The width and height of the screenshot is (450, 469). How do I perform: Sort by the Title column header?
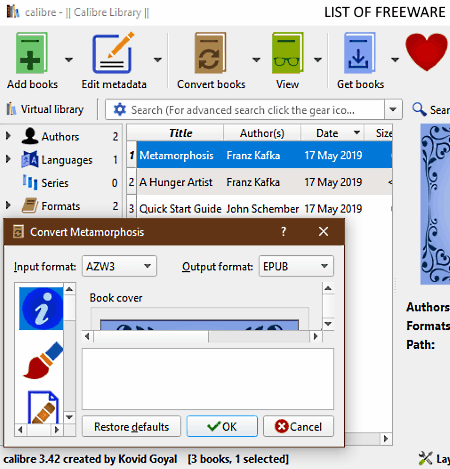pyautogui.click(x=180, y=133)
